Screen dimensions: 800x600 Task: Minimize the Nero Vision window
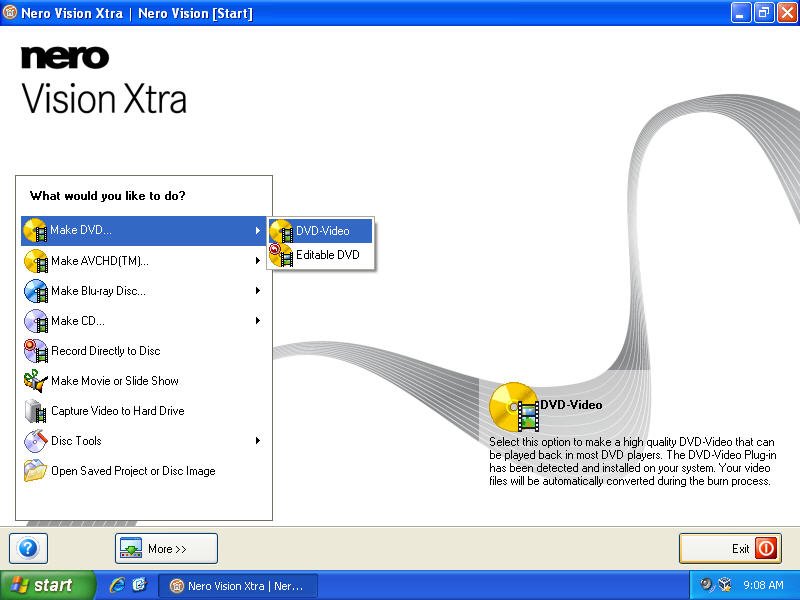740,13
